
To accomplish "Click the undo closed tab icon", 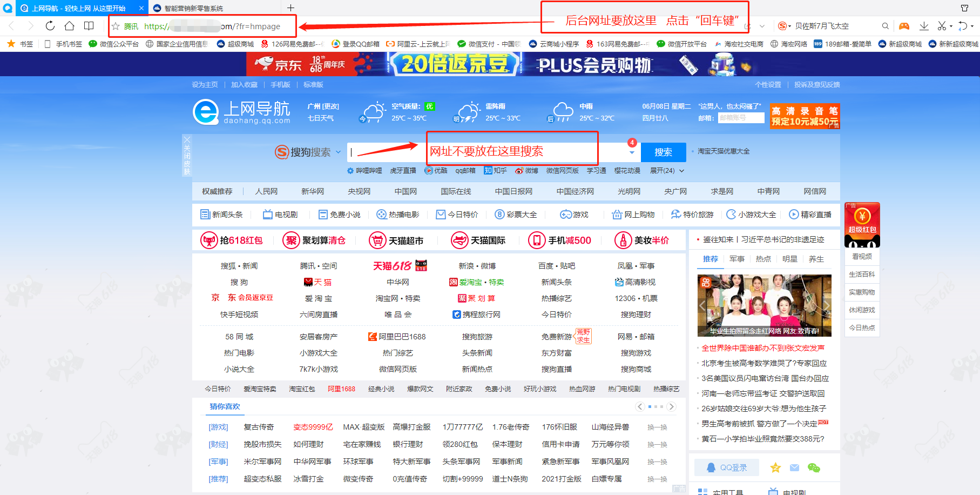I will [x=963, y=26].
